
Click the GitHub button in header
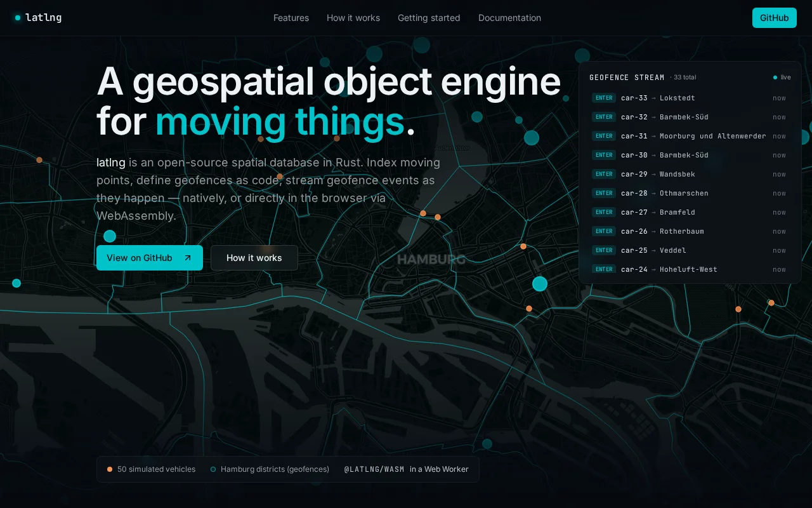pos(774,18)
